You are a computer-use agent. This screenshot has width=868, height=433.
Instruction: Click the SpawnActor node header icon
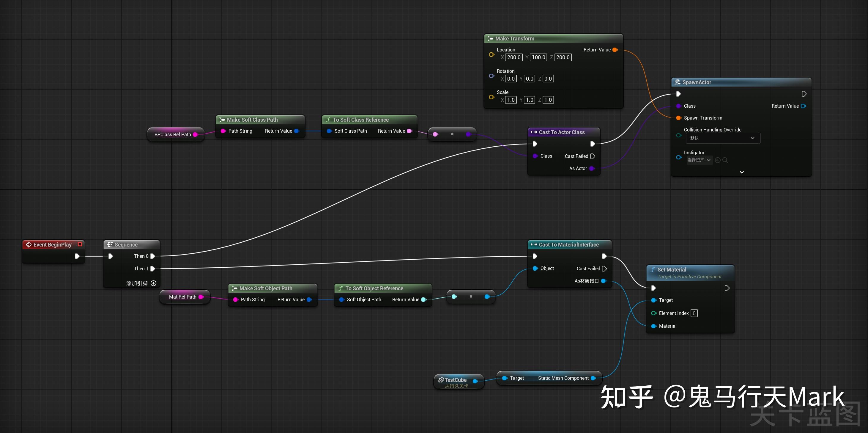coord(678,82)
